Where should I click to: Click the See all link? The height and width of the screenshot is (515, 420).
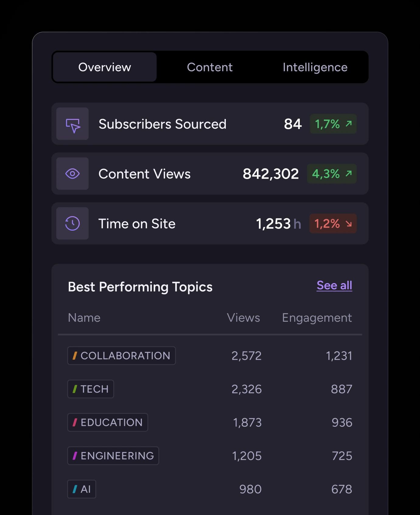[x=334, y=286]
